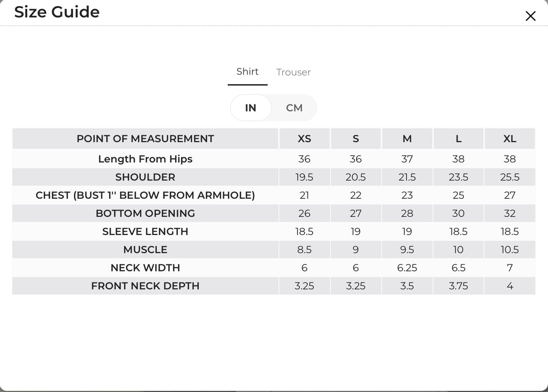Click the Size Guide title
Image resolution: width=548 pixels, height=392 pixels.
[57, 12]
